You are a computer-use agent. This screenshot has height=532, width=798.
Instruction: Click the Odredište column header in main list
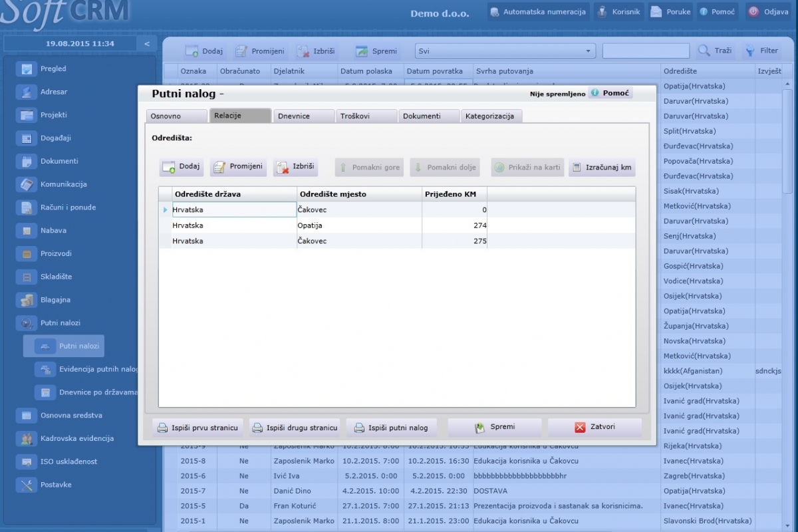[x=708, y=71]
